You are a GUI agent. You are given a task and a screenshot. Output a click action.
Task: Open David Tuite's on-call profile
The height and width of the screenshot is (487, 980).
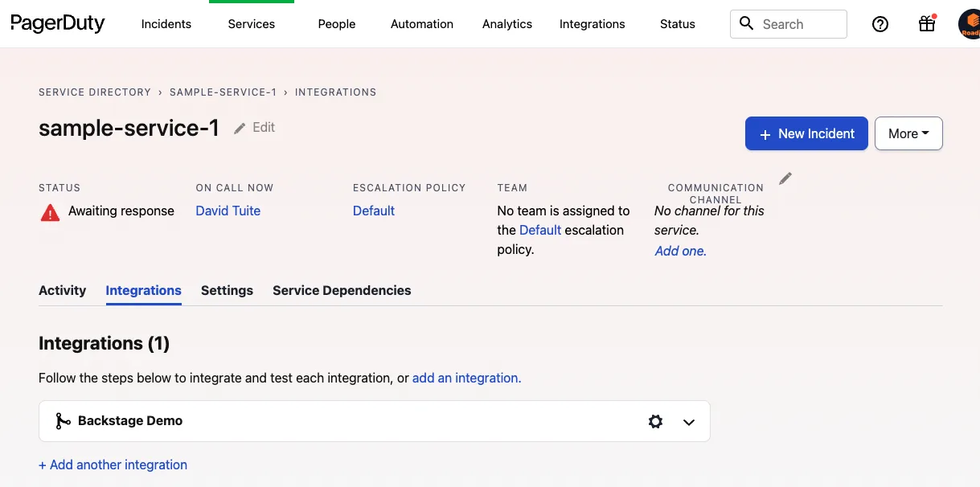click(x=228, y=211)
